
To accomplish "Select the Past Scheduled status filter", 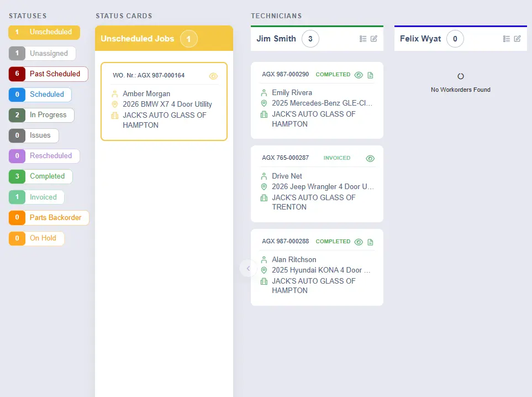I will click(48, 74).
